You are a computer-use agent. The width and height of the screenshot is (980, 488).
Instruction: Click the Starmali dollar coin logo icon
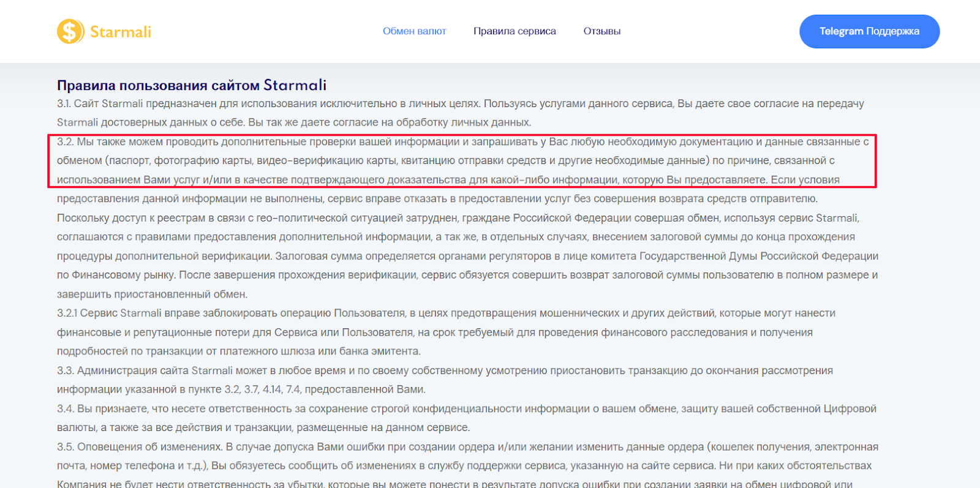pos(70,31)
